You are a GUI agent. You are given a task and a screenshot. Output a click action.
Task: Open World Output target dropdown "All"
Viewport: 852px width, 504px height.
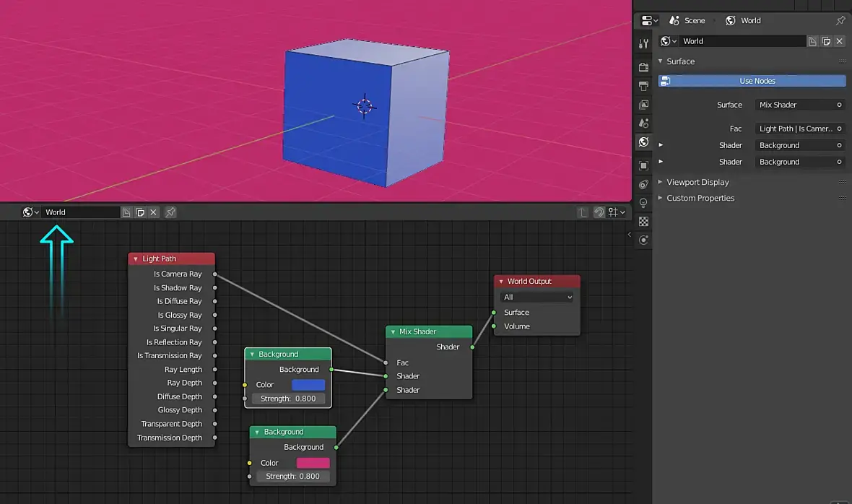tap(537, 297)
